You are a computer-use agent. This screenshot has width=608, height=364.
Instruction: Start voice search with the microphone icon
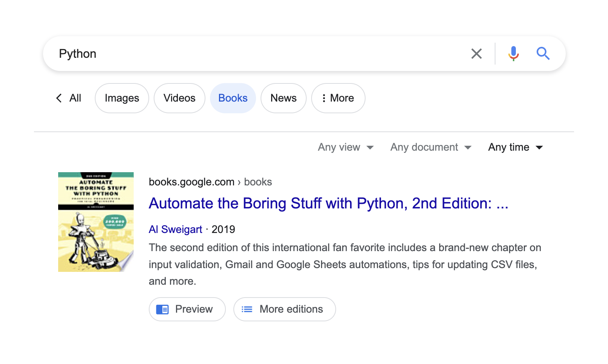pos(513,54)
